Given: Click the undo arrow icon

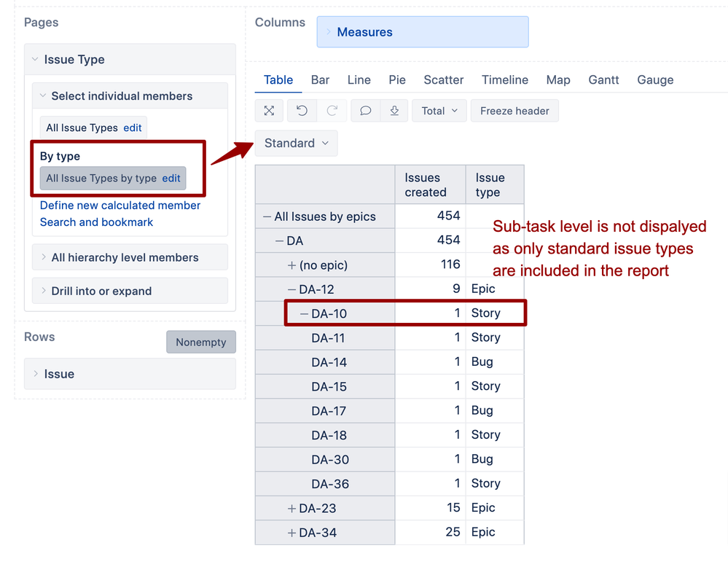Looking at the screenshot, I should point(302,111).
